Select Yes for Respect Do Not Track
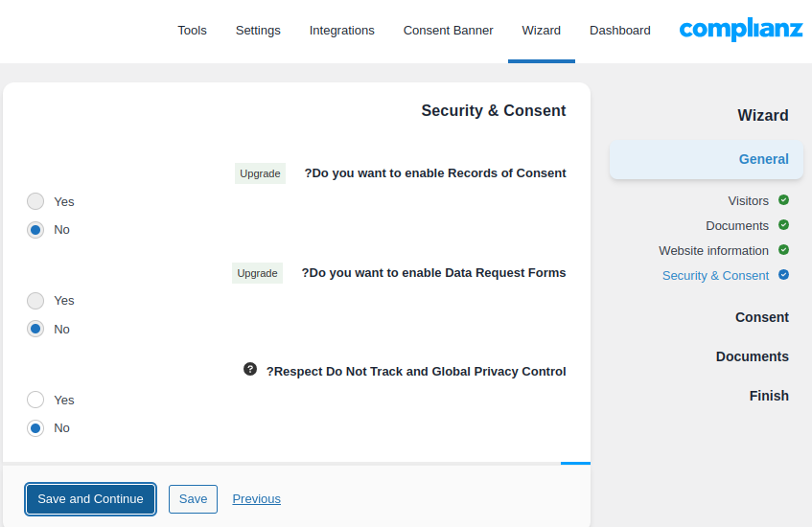 coord(35,400)
